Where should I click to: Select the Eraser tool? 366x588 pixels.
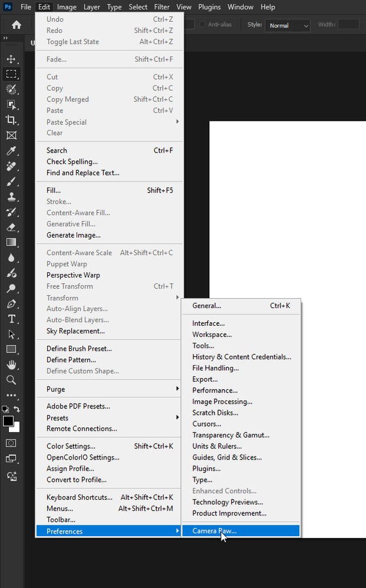pyautogui.click(x=11, y=227)
